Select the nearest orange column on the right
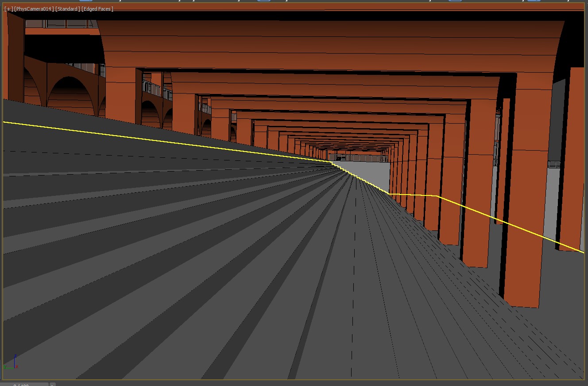588x386 pixels. (525, 222)
